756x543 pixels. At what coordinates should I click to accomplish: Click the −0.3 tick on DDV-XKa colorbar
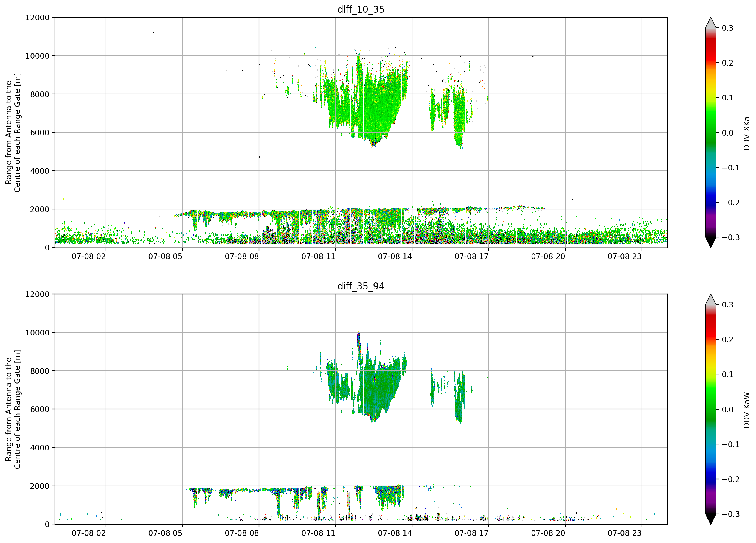click(x=731, y=237)
